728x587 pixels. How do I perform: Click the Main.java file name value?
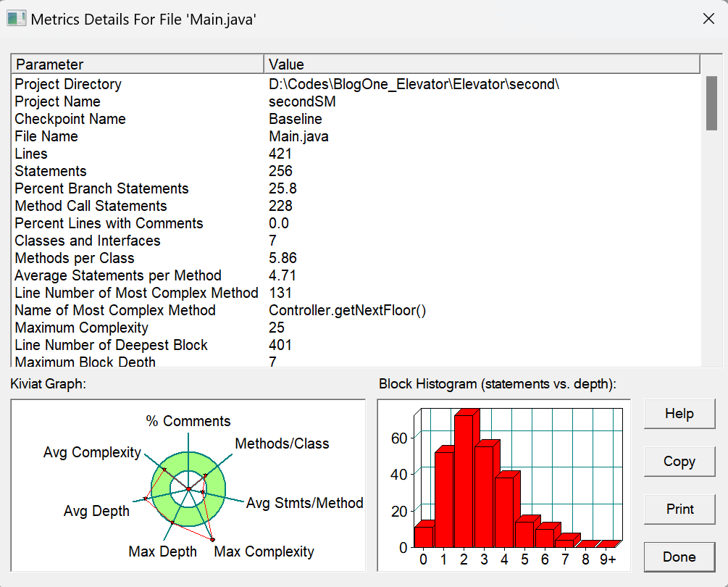(298, 136)
